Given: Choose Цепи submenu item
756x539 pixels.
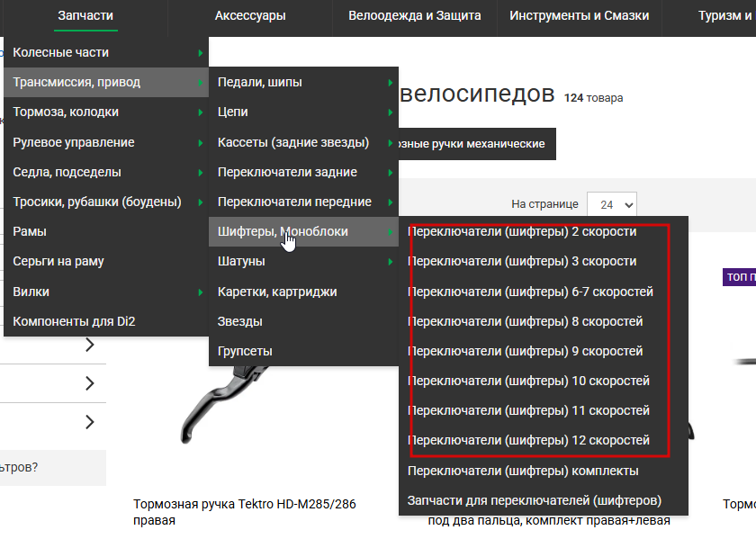Looking at the screenshot, I should point(304,112).
